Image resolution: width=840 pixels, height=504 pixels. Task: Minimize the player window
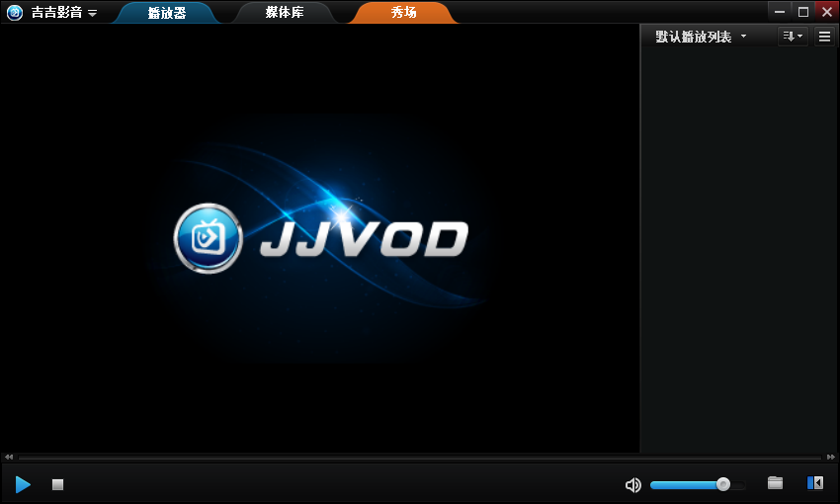(780, 12)
